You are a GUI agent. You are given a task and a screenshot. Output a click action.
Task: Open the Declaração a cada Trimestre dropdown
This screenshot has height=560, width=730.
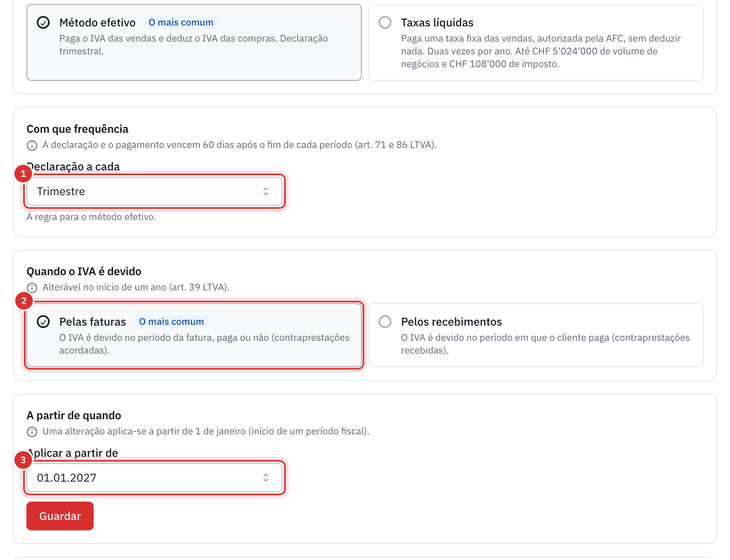(154, 191)
